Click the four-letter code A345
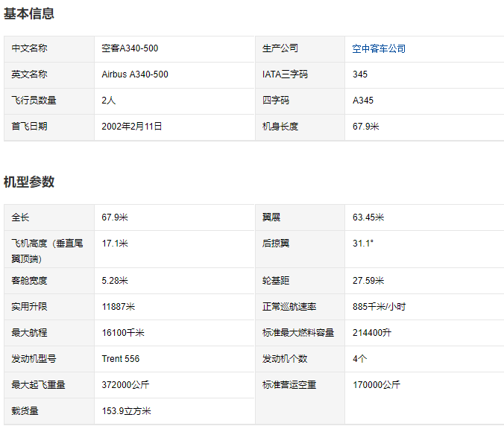504x426 pixels. (363, 100)
